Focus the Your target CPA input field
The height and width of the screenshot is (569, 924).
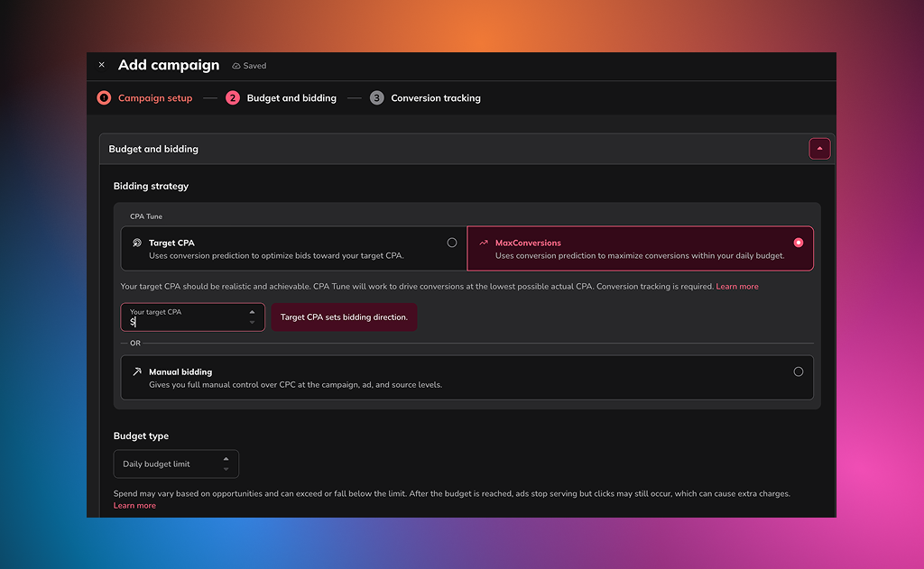coord(193,317)
